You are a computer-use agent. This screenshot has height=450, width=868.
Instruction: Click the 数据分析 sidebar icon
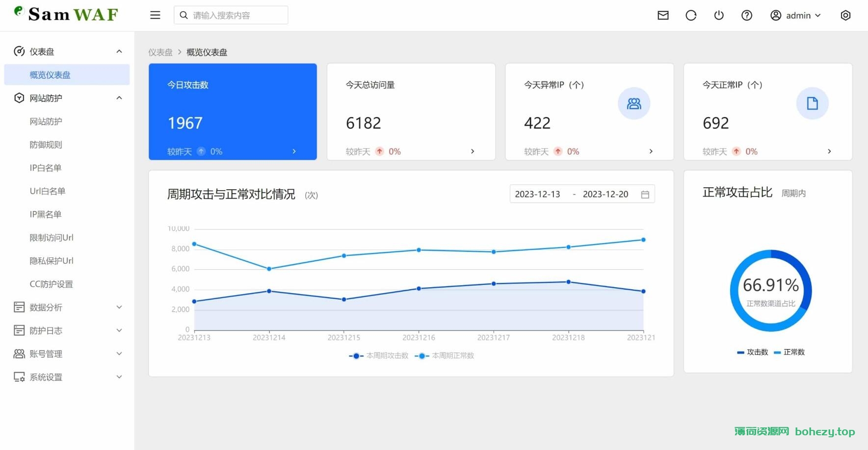tap(19, 307)
